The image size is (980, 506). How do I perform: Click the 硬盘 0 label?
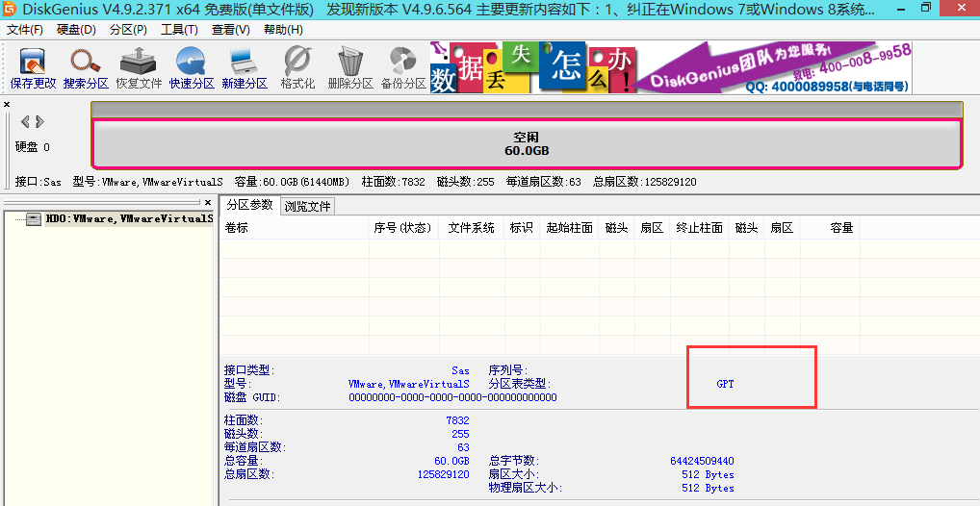(33, 147)
